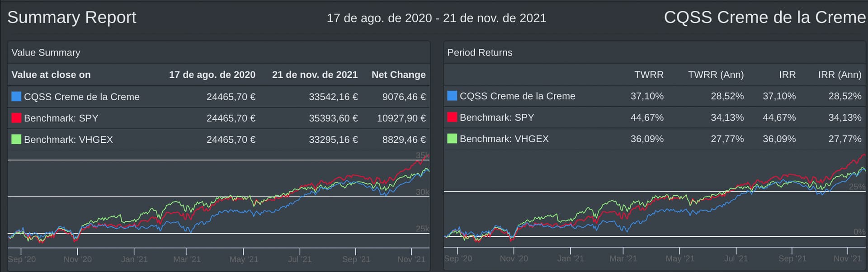Click the SPY net change value 10927,90 €
Viewport: 868px width, 272px height.
point(401,118)
